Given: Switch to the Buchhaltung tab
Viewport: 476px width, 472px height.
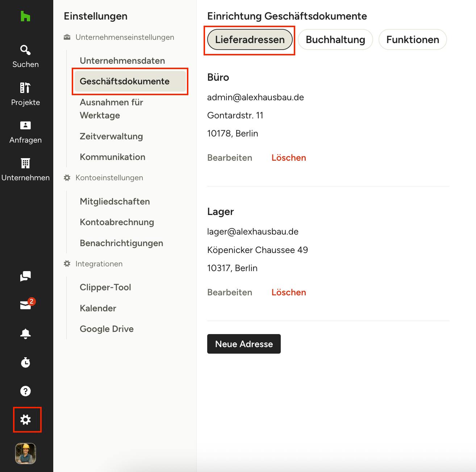Looking at the screenshot, I should (335, 40).
